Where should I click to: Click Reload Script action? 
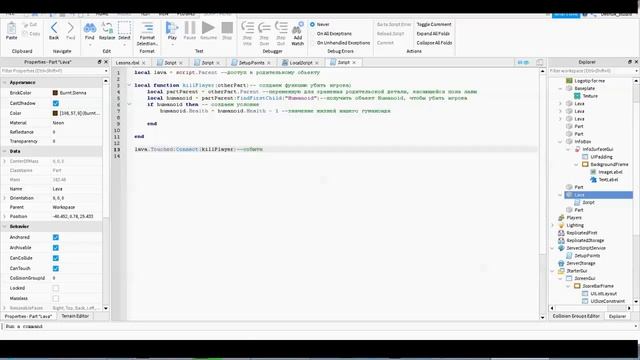coord(390,33)
